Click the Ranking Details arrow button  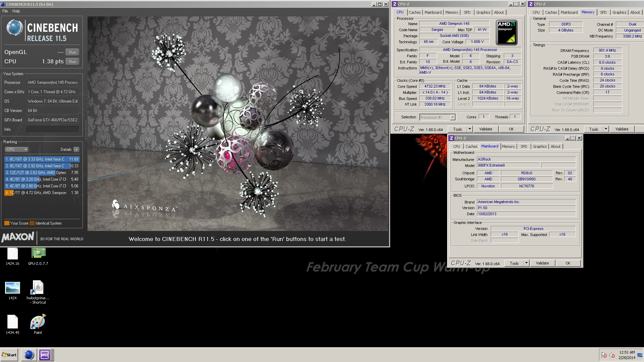pyautogui.click(x=76, y=149)
